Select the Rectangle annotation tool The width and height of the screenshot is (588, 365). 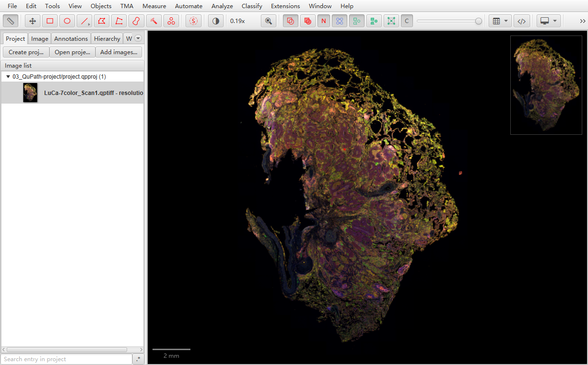coord(50,21)
